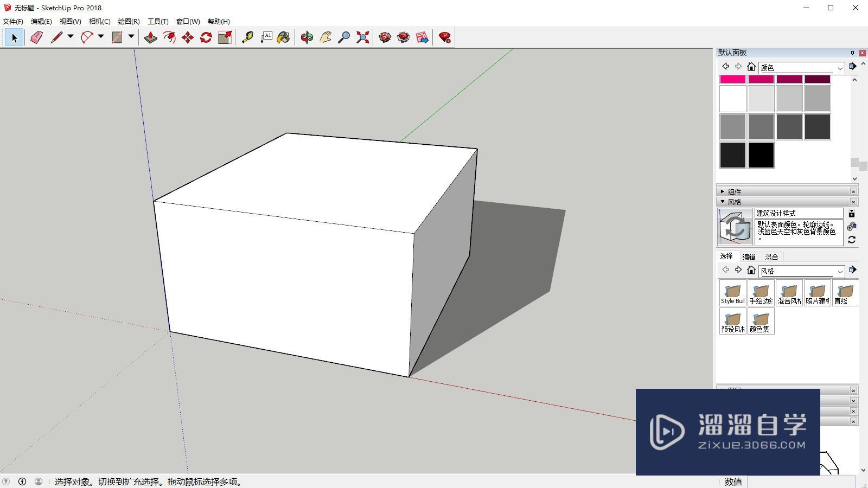Viewport: 868px width, 488px height.
Task: Open the 文件(F) menu
Action: pyautogui.click(x=13, y=22)
